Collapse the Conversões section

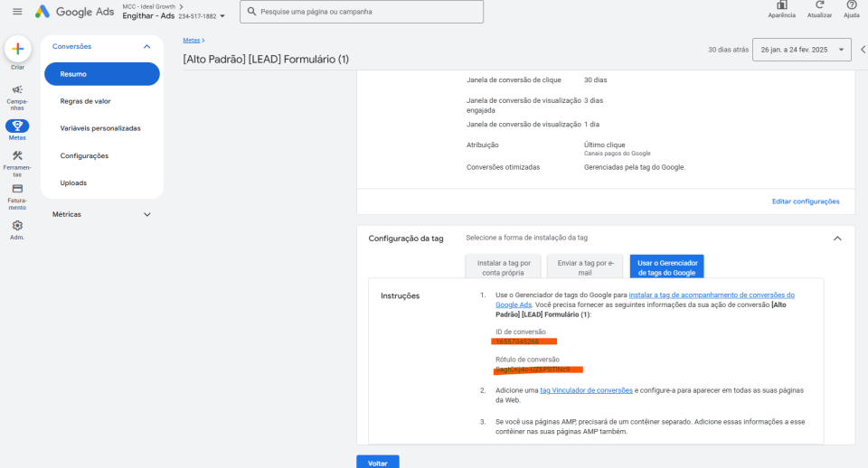146,46
